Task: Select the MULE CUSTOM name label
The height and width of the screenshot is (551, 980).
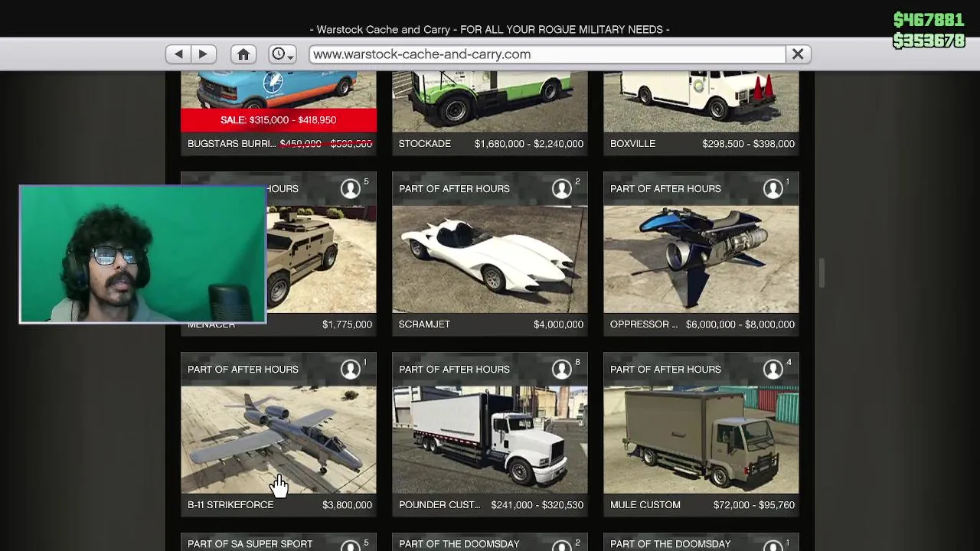Action: tap(645, 505)
